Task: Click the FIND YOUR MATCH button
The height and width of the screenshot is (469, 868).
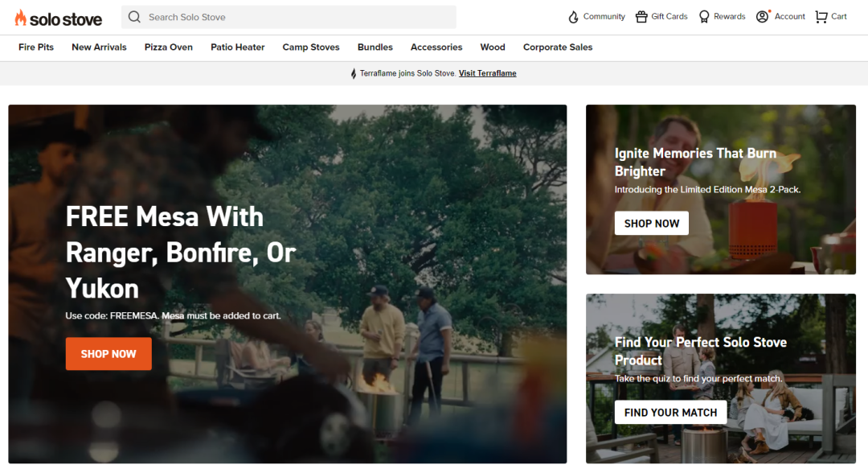Action: 670,413
